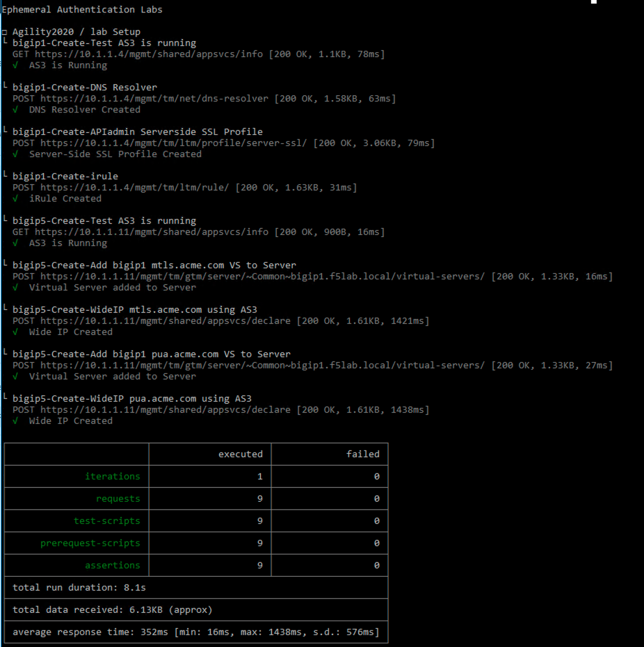Click the bigip1 appsvcs/info GET URL line

click(x=199, y=54)
